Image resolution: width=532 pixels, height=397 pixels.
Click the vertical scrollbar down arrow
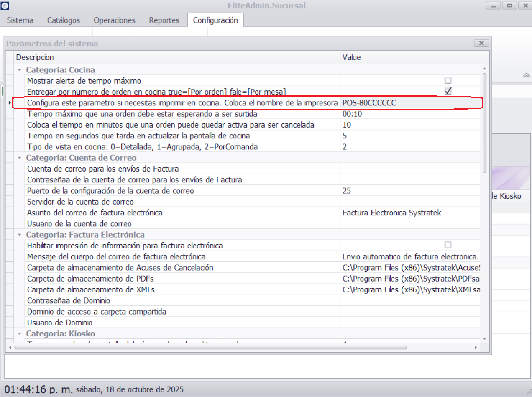coord(484,338)
